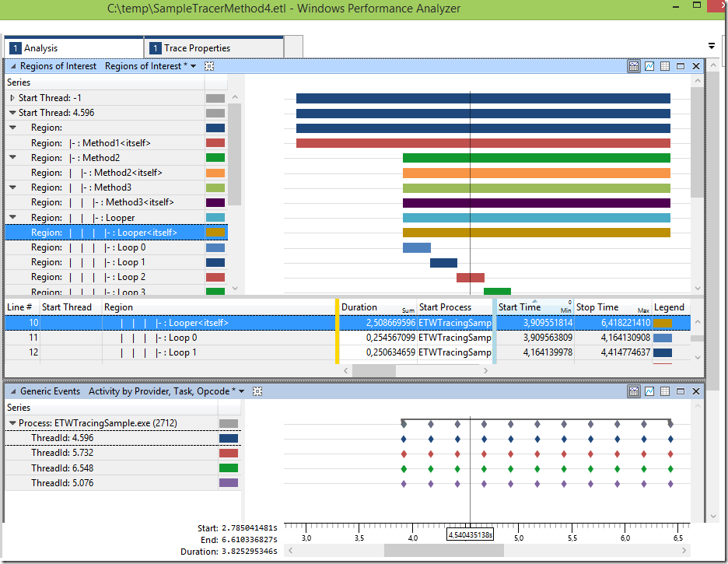728x564 pixels.
Task: Click the Generic Events view editor icon
Action: (257, 391)
